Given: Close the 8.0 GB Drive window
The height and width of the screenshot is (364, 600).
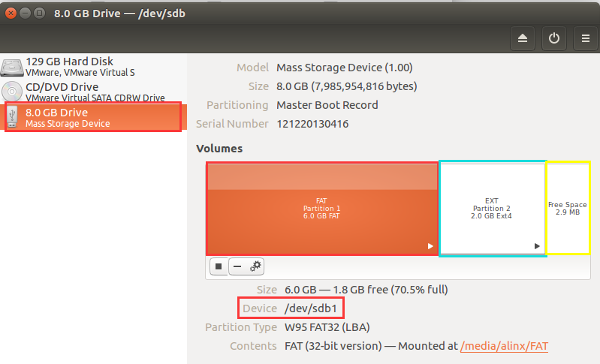Looking at the screenshot, I should coord(11,14).
